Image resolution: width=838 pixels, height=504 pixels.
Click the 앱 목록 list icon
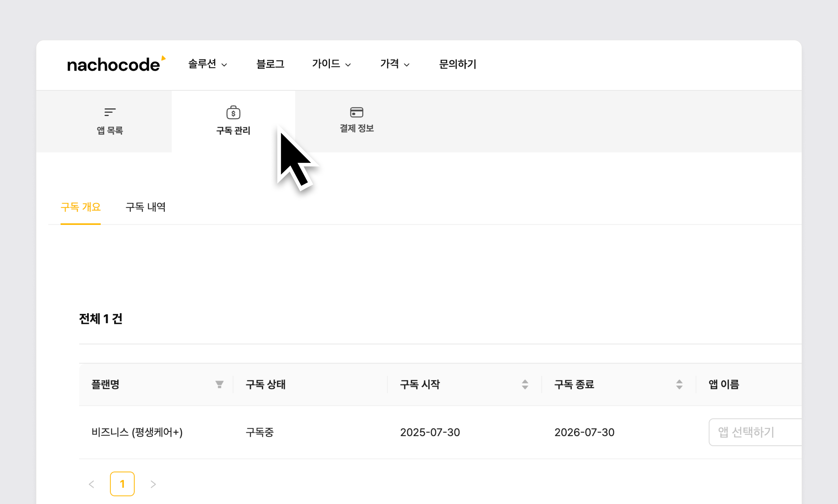pyautogui.click(x=110, y=112)
